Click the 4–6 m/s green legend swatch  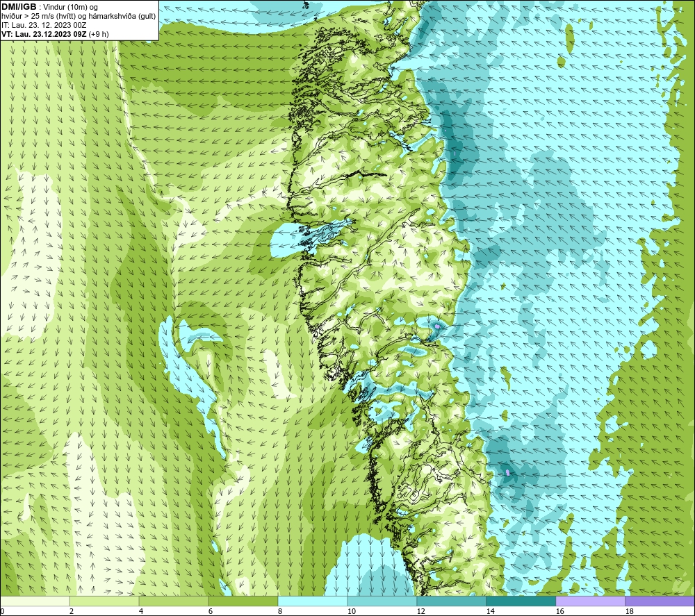[x=173, y=601]
